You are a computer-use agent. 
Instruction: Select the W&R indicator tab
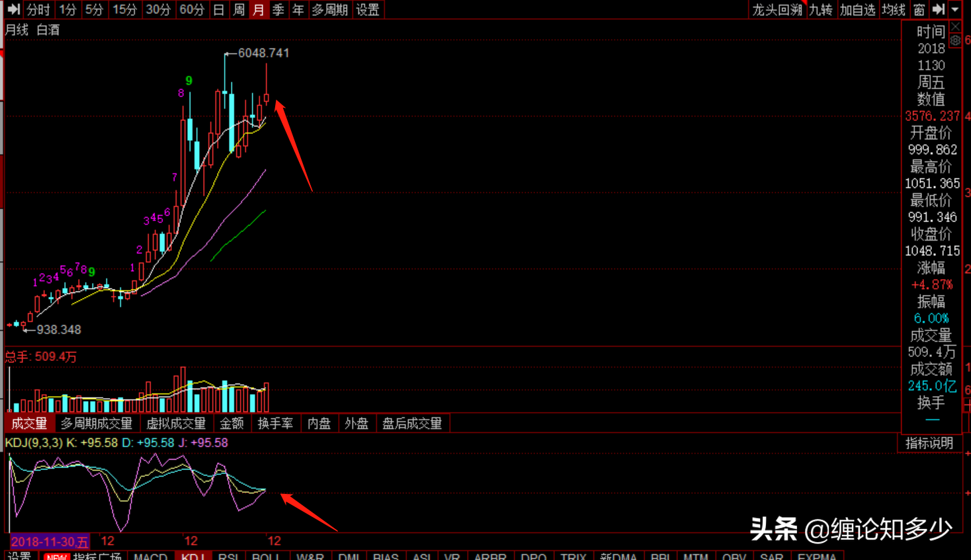pos(310,556)
